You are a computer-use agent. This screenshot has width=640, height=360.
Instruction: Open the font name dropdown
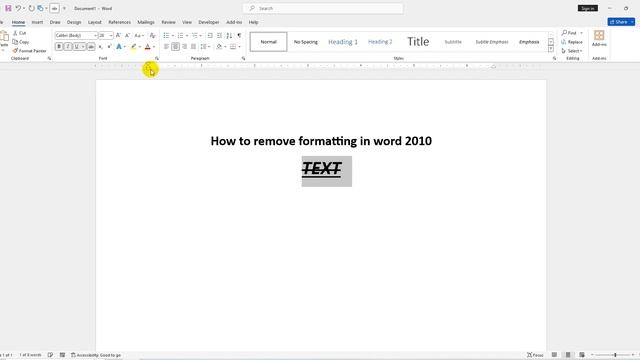(95, 36)
